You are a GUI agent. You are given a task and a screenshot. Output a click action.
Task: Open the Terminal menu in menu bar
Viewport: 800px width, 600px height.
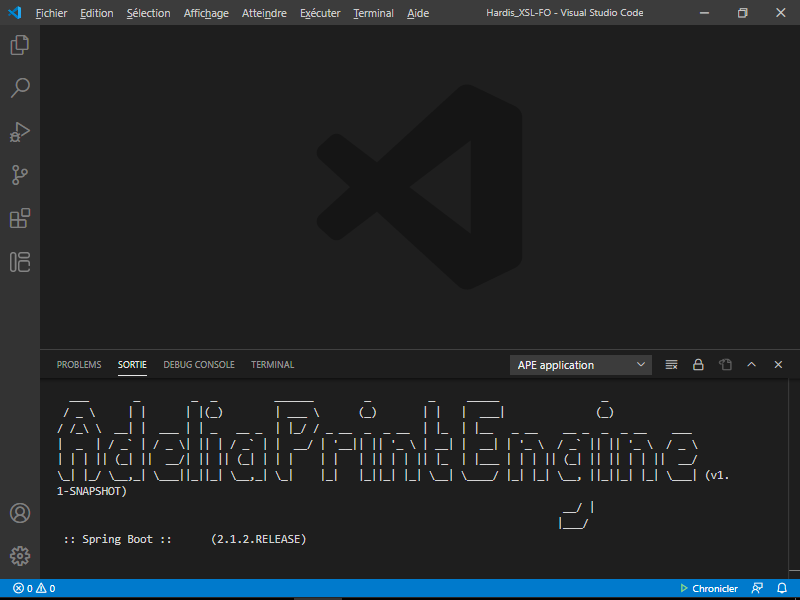(373, 13)
